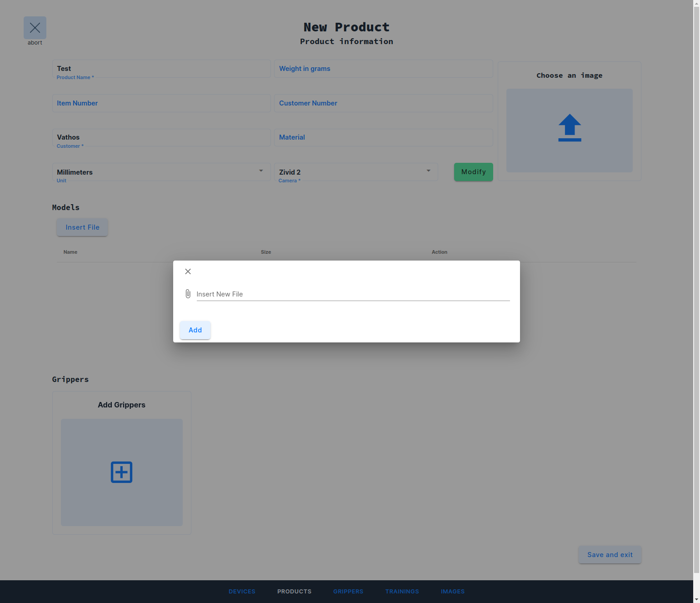Open the Grippers tab
Screen dimensions: 700x603
pos(348,592)
